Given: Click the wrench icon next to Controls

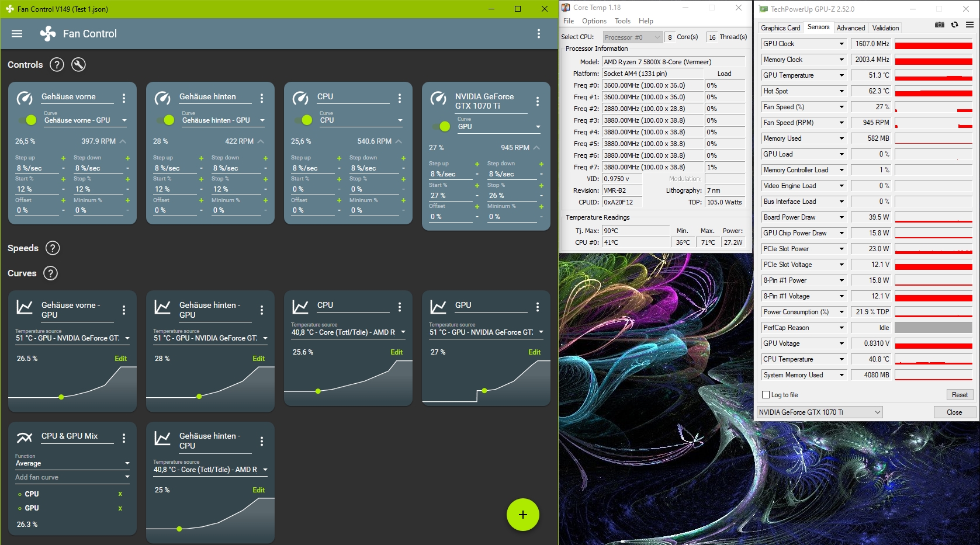Looking at the screenshot, I should [x=78, y=65].
